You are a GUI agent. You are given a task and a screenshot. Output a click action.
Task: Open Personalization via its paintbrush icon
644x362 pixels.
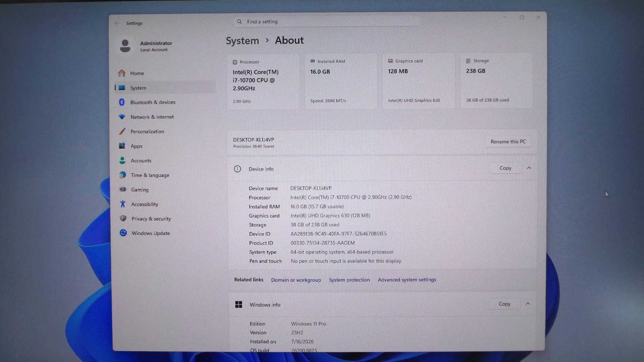(x=122, y=132)
